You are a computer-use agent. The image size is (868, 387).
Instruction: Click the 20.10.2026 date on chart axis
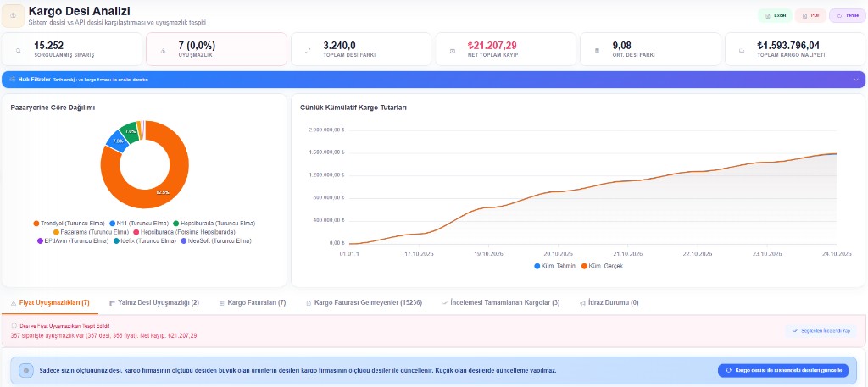tap(559, 254)
